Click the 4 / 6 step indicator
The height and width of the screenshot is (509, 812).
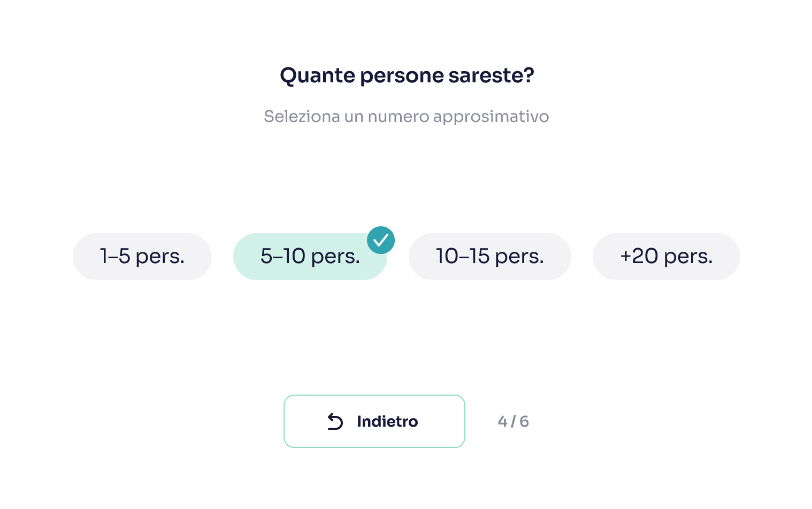click(513, 421)
